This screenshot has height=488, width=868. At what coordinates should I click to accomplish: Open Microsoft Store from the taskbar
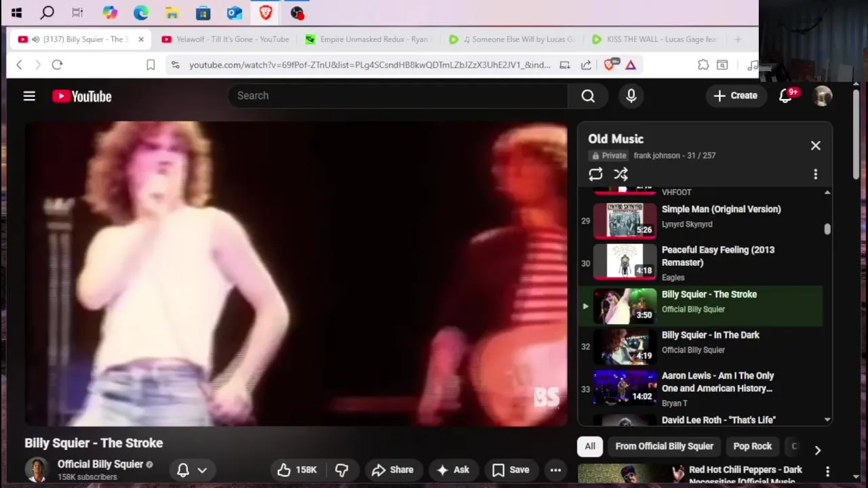pyautogui.click(x=203, y=12)
